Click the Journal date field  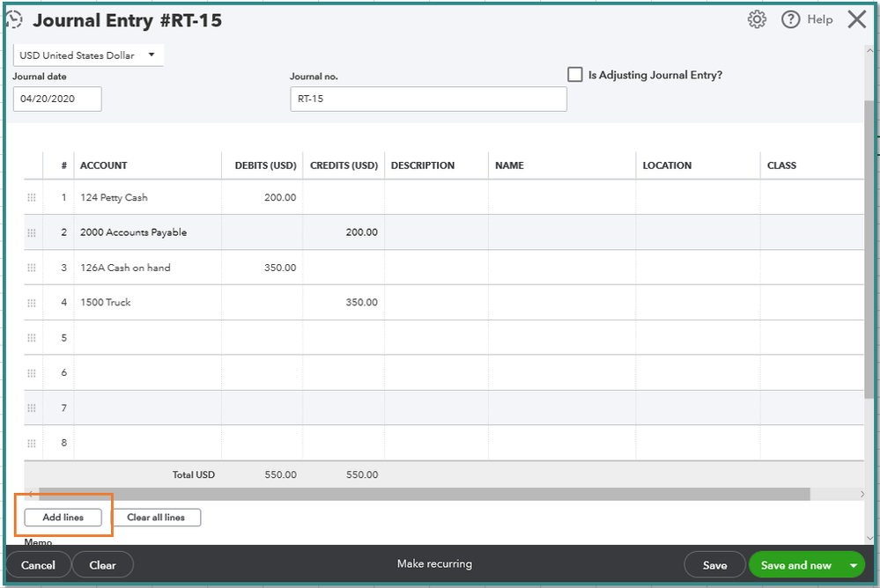(57, 99)
